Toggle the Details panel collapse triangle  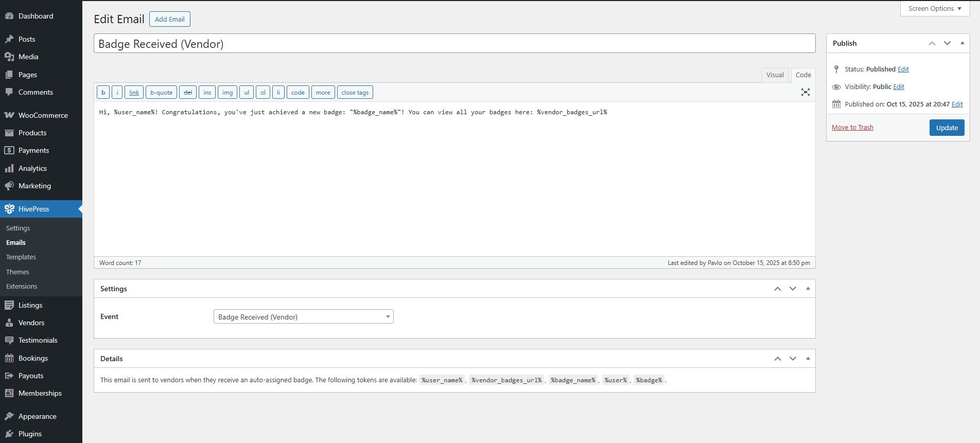(808, 359)
